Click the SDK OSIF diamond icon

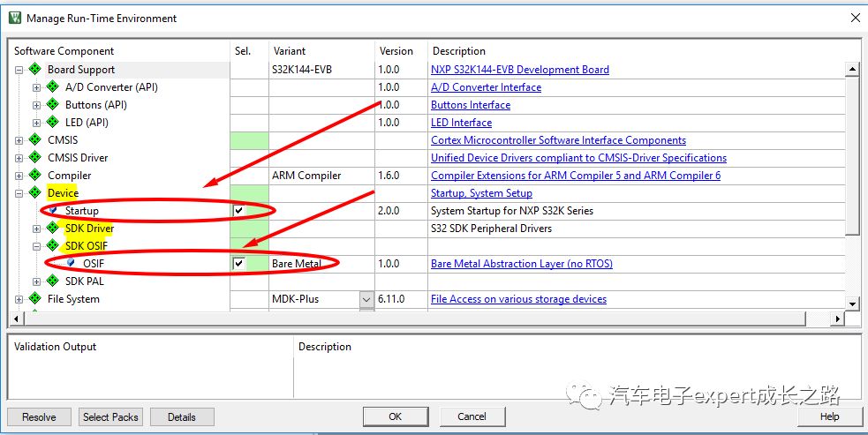click(53, 245)
